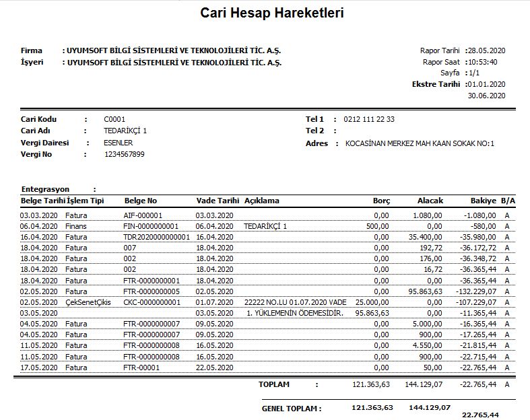Image resolution: width=530 pixels, height=420 pixels.
Task: Select the Açıklama column header
Action: coord(261,201)
